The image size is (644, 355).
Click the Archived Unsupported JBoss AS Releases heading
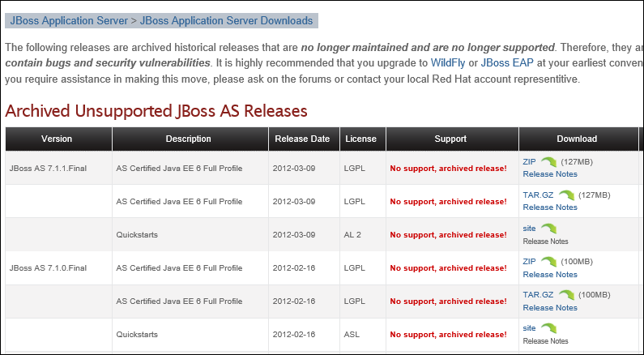156,111
